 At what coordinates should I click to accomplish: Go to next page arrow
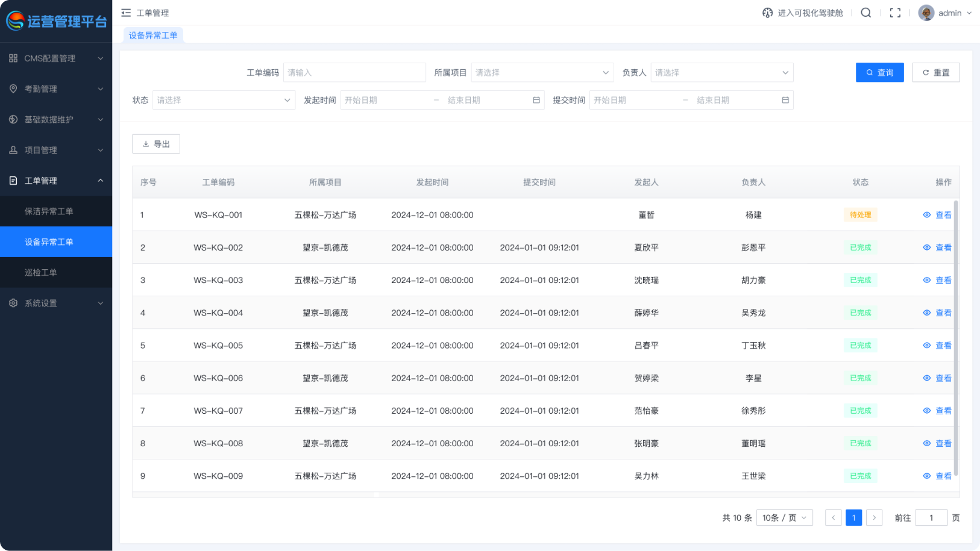[875, 518]
